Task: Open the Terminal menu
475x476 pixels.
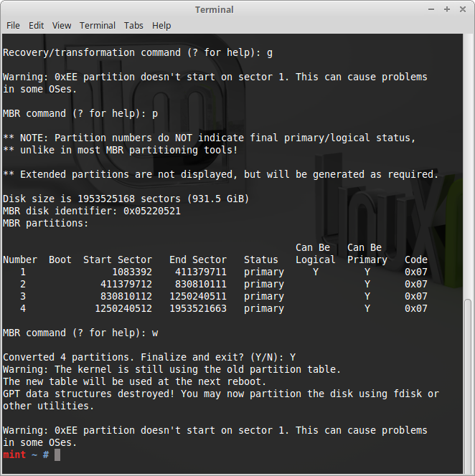Action: (98, 26)
